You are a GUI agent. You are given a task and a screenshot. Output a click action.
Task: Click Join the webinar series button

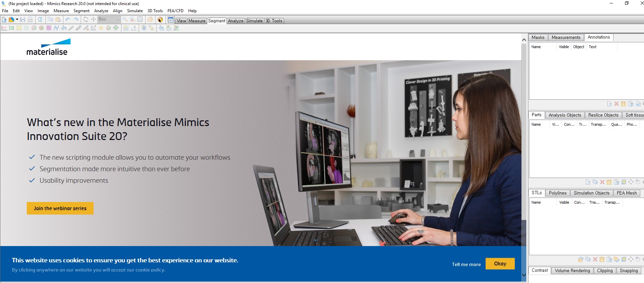tap(60, 208)
